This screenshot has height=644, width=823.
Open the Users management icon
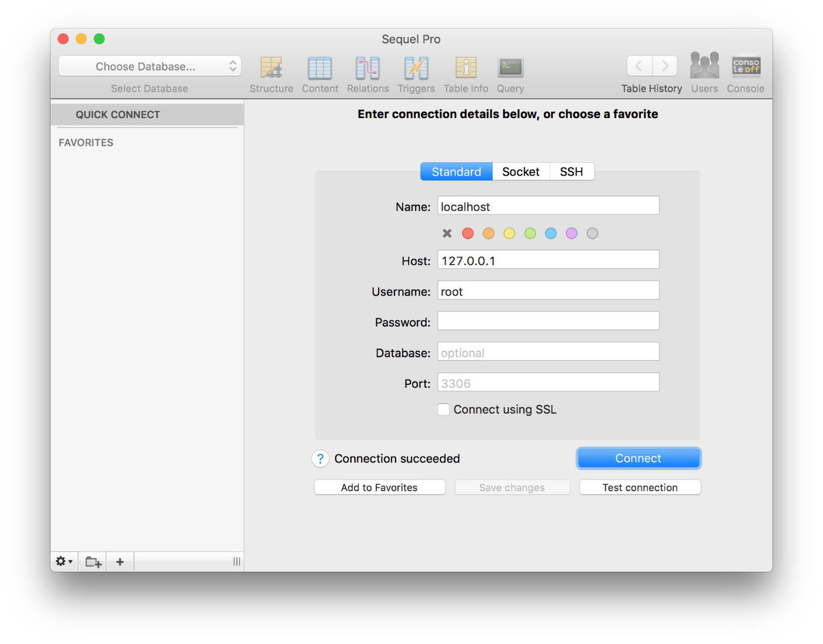point(704,66)
